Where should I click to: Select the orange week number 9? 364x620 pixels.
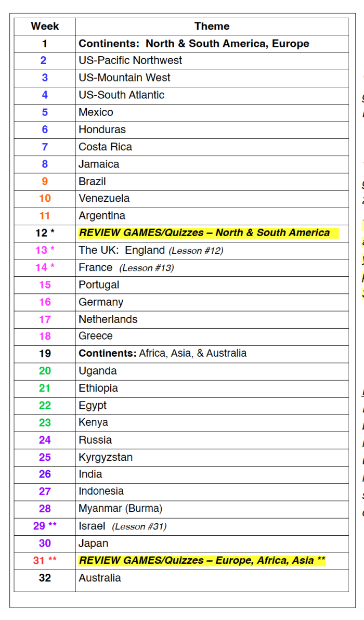[x=45, y=181]
